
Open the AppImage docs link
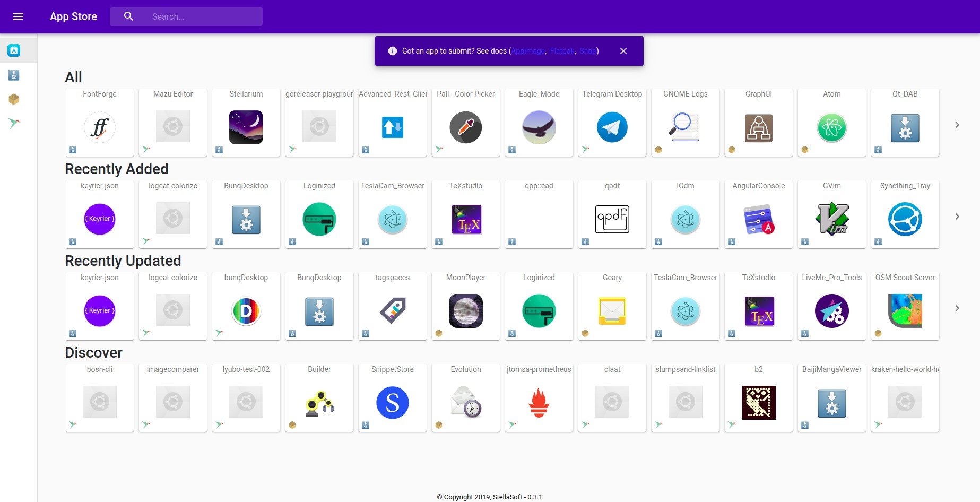click(528, 51)
